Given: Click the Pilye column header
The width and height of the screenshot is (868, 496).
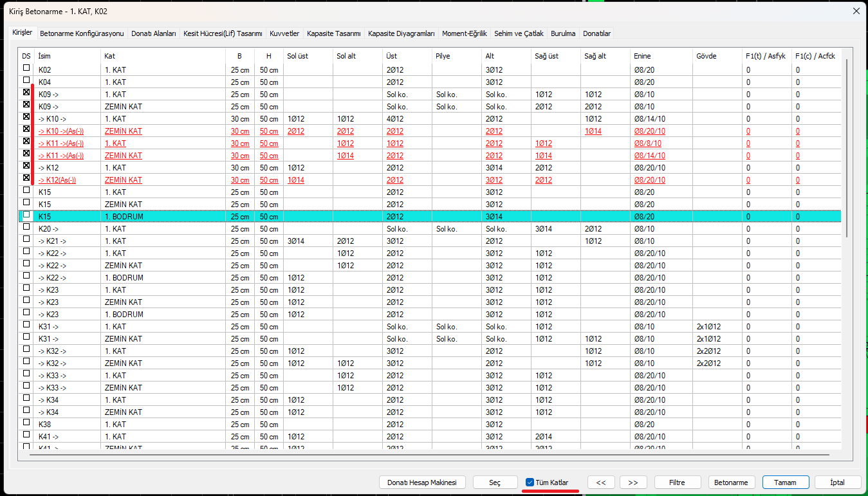Looking at the screenshot, I should [457, 56].
